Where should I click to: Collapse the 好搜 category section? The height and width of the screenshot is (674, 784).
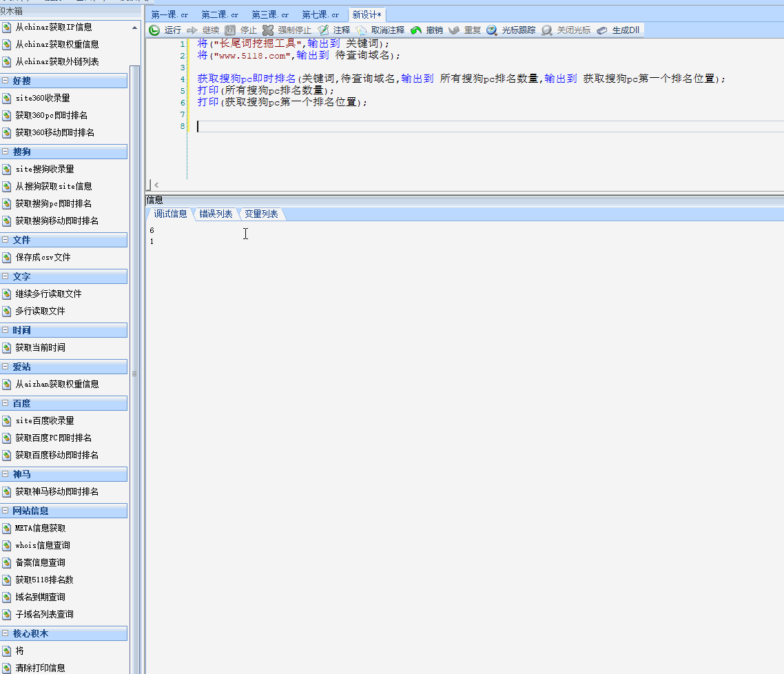point(6,81)
